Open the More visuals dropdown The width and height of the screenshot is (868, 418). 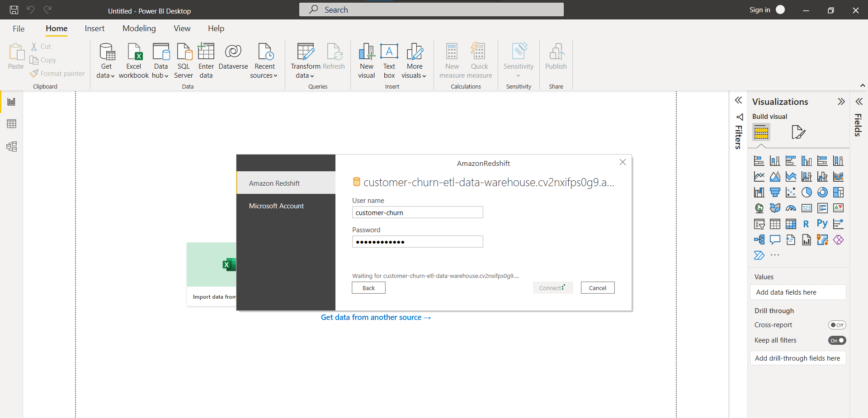(414, 61)
